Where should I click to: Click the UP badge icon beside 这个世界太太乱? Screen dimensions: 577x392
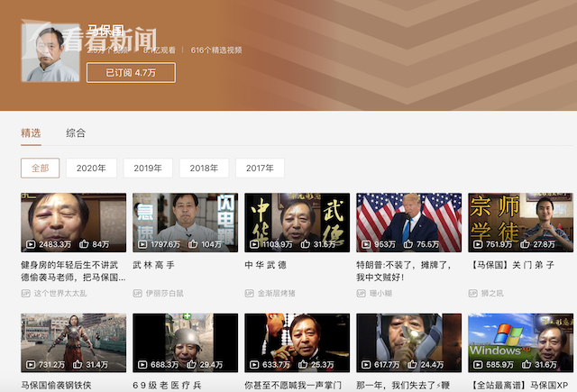point(25,293)
